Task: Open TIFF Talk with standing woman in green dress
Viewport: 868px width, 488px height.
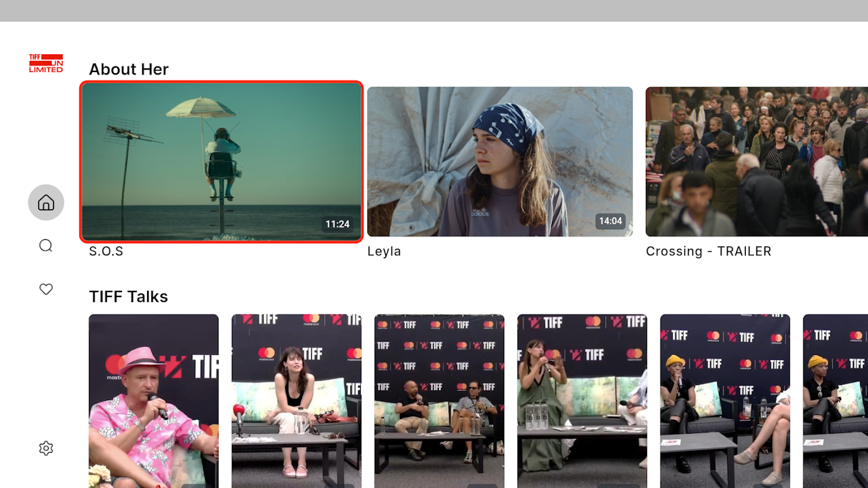Action: point(582,401)
